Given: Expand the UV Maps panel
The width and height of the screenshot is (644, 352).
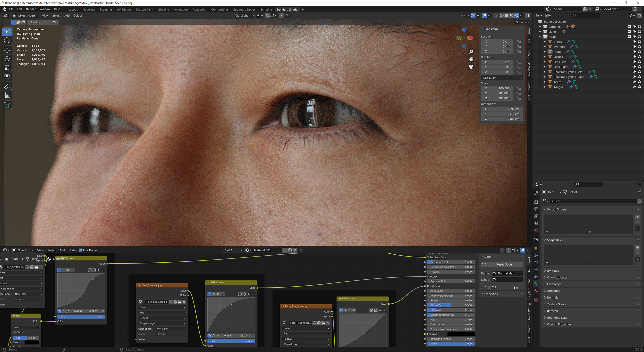Looking at the screenshot, I should pyautogui.click(x=553, y=271).
